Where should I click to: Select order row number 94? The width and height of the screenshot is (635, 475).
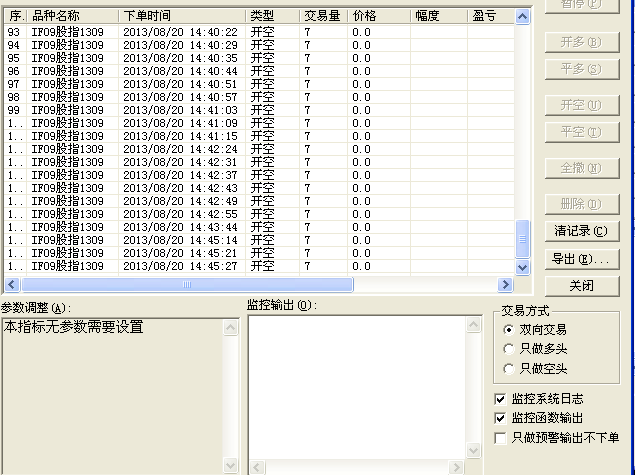[x=259, y=45]
